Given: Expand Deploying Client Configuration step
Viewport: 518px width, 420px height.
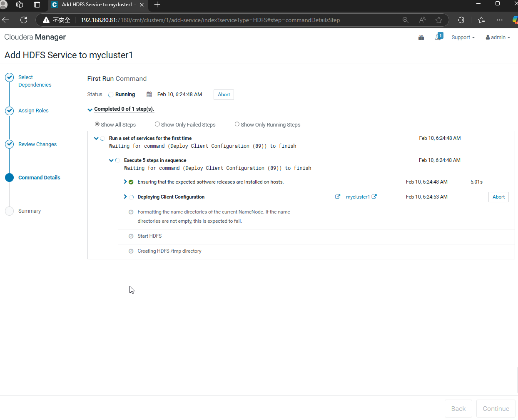Looking at the screenshot, I should coord(125,197).
